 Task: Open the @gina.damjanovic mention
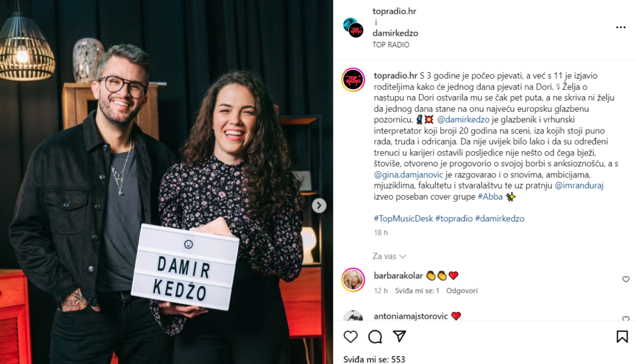click(x=409, y=174)
